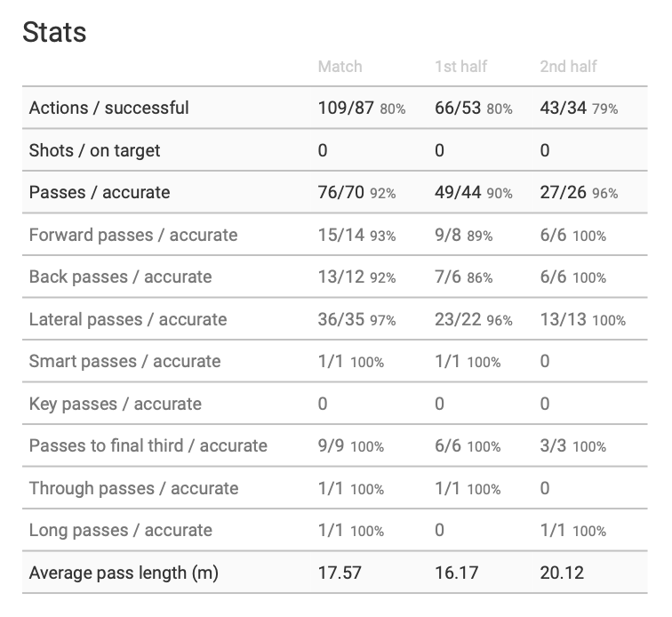Click the Shots / on target row label
This screenshot has height=617, width=672.
pos(95,150)
